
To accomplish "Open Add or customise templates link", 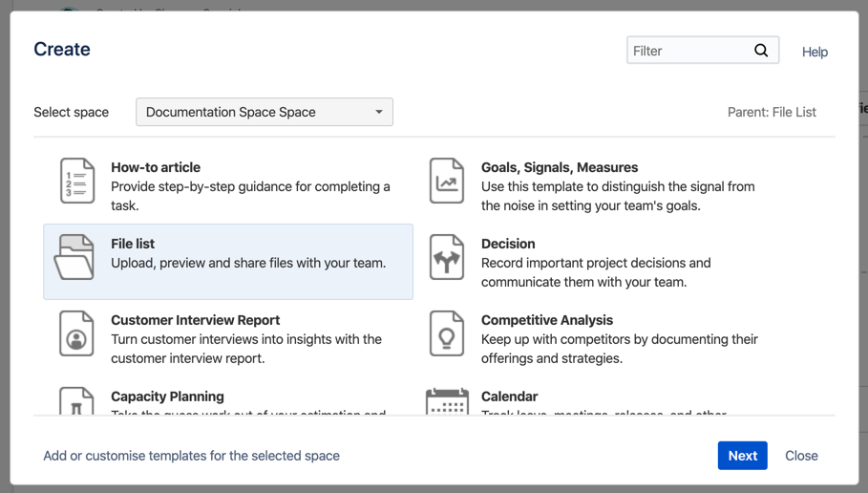I will pyautogui.click(x=192, y=456).
